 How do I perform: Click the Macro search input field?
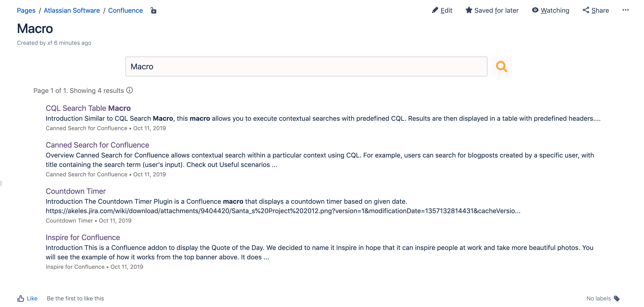point(306,66)
